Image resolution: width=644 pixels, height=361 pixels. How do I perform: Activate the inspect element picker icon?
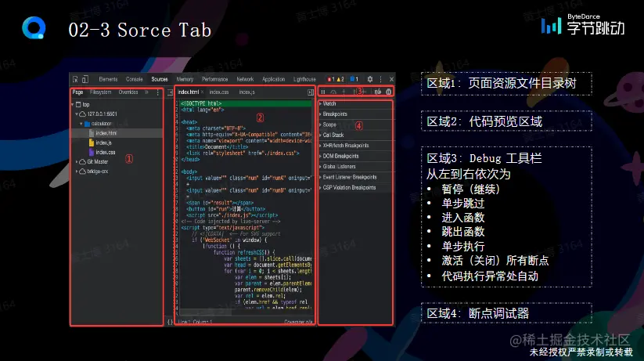pyautogui.click(x=75, y=79)
